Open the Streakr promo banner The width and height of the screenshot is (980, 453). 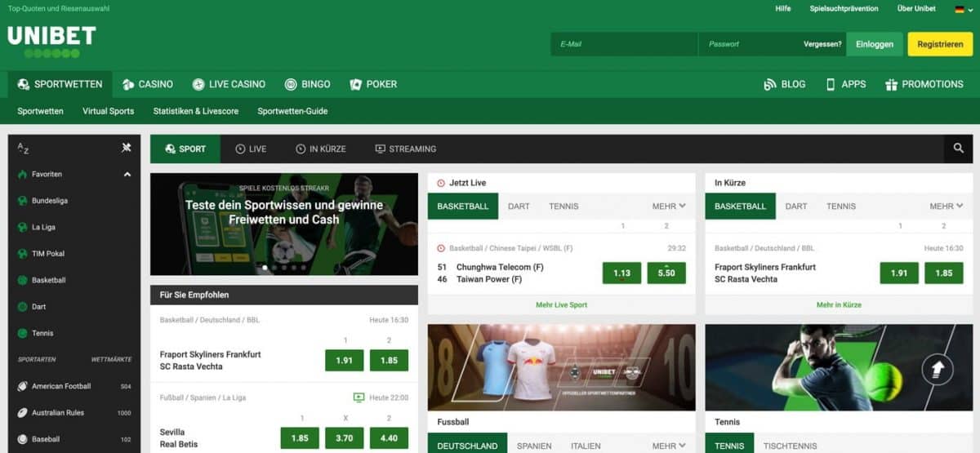tap(284, 224)
